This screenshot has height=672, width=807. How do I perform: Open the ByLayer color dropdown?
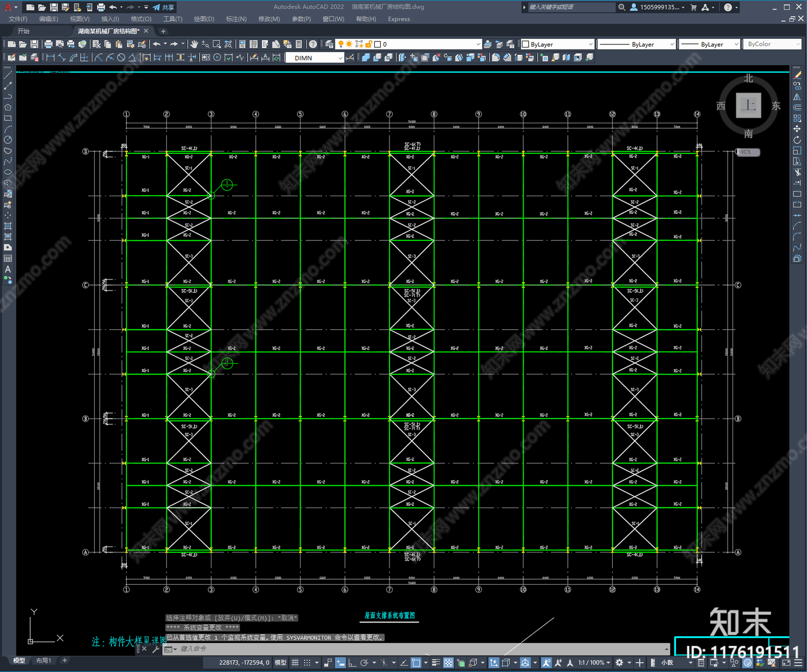click(x=557, y=44)
